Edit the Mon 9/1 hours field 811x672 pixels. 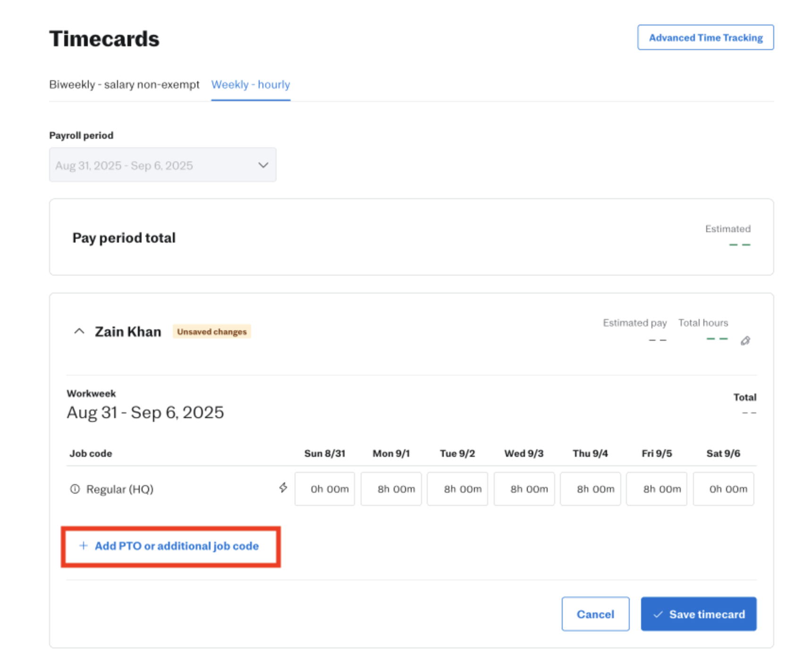[391, 489]
